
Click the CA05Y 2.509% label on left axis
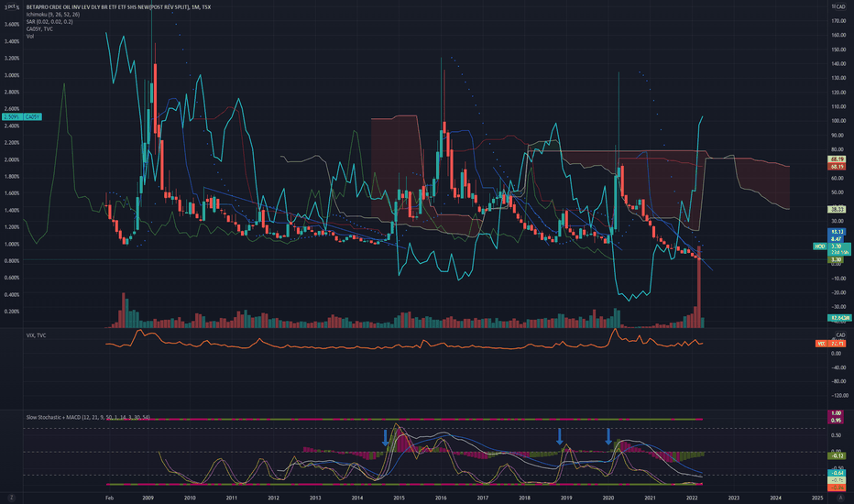tap(22, 117)
